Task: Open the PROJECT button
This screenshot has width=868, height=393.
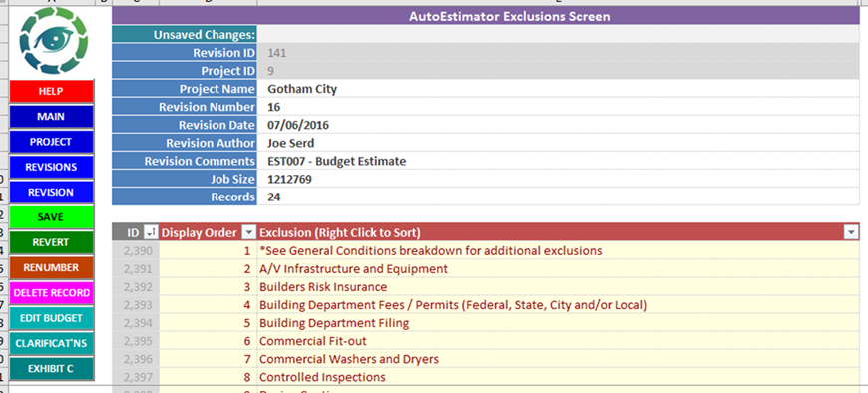Action: 51,142
